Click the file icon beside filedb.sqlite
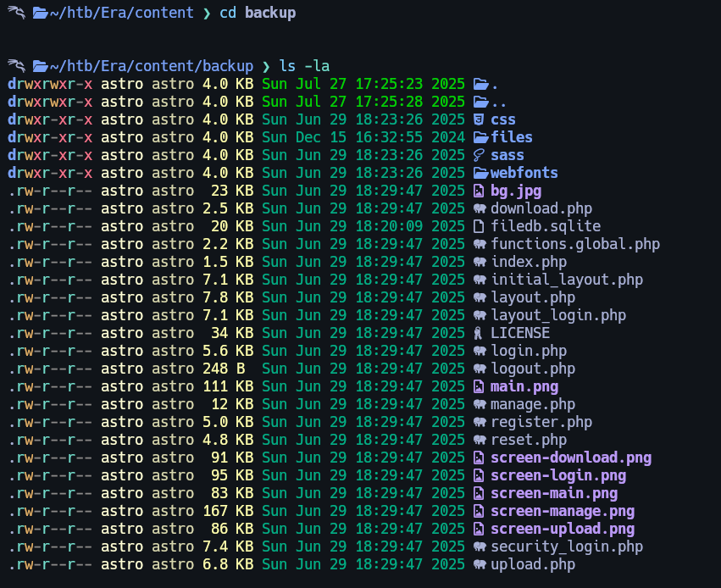Image resolution: width=721 pixels, height=588 pixels. [x=479, y=227]
